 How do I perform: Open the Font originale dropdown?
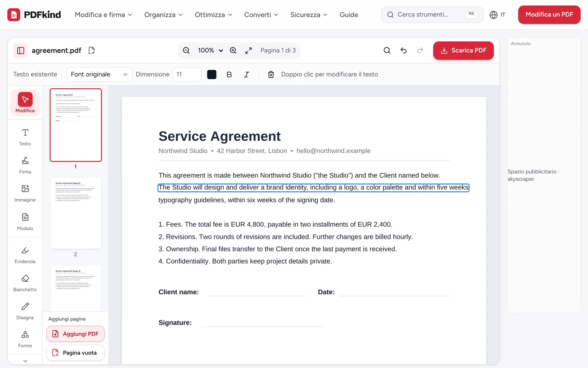99,74
